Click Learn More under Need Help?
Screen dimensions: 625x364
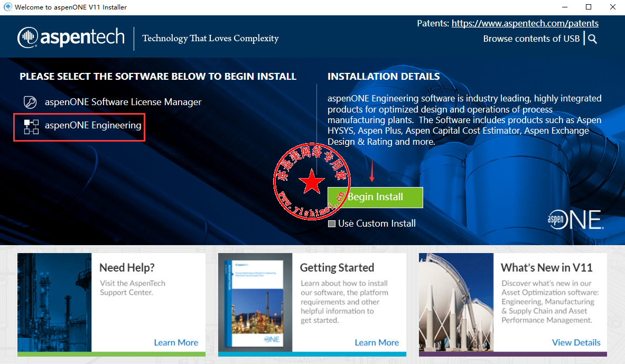pyautogui.click(x=176, y=342)
